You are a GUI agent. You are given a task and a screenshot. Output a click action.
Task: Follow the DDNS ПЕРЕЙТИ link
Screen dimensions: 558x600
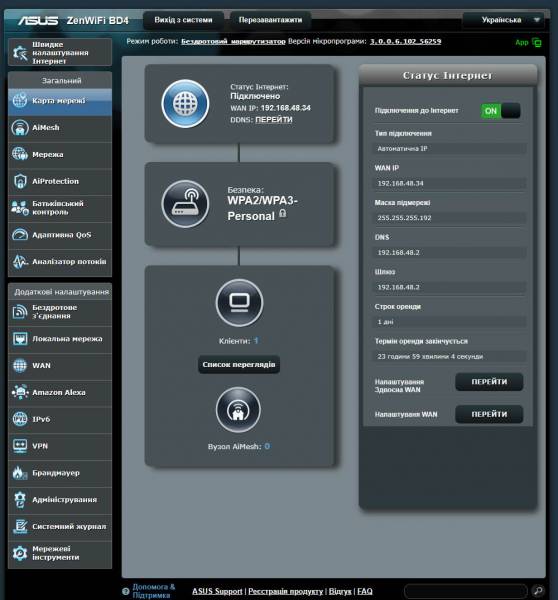(x=274, y=120)
